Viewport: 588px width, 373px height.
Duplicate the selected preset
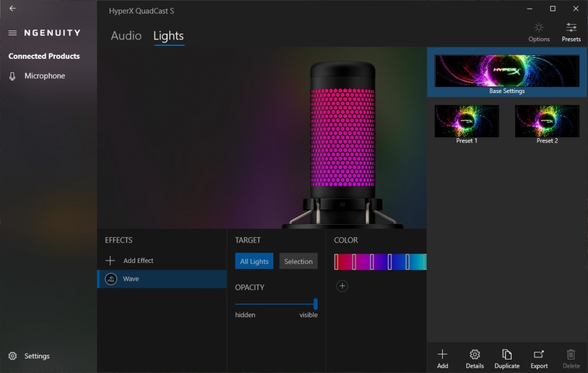point(507,359)
